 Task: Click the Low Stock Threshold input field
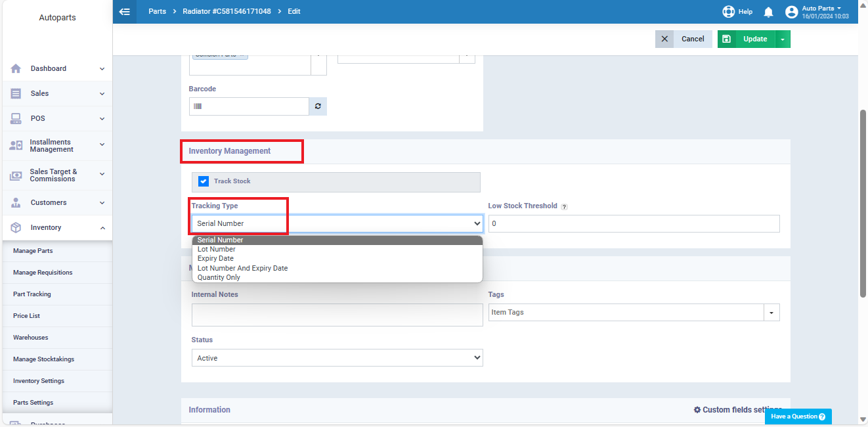[634, 223]
